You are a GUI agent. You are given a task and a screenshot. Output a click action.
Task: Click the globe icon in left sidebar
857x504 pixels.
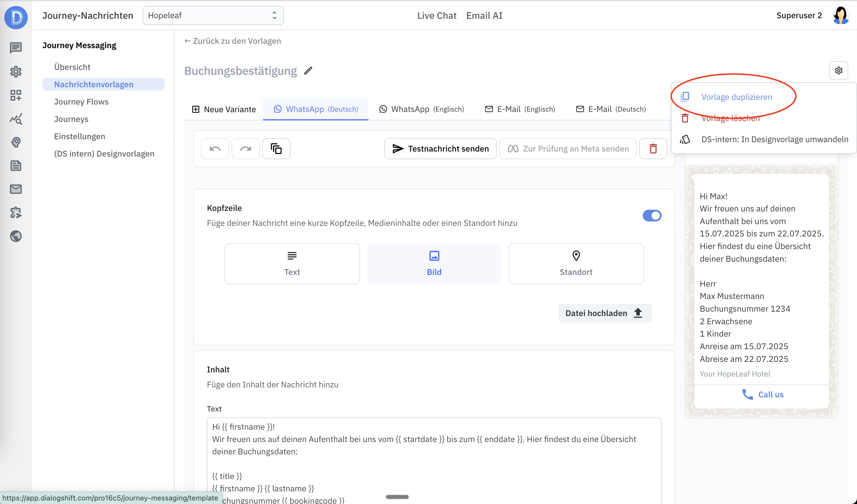pos(16,236)
